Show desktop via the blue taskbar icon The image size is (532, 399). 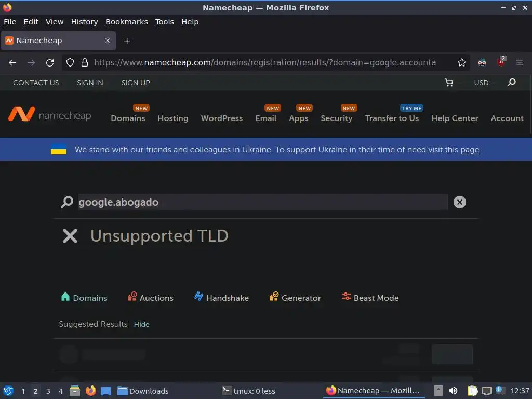(x=106, y=391)
